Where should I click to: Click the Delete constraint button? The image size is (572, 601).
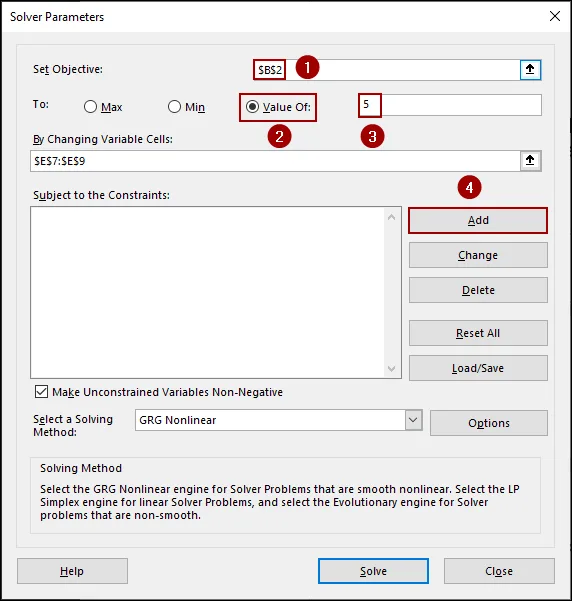(x=478, y=290)
